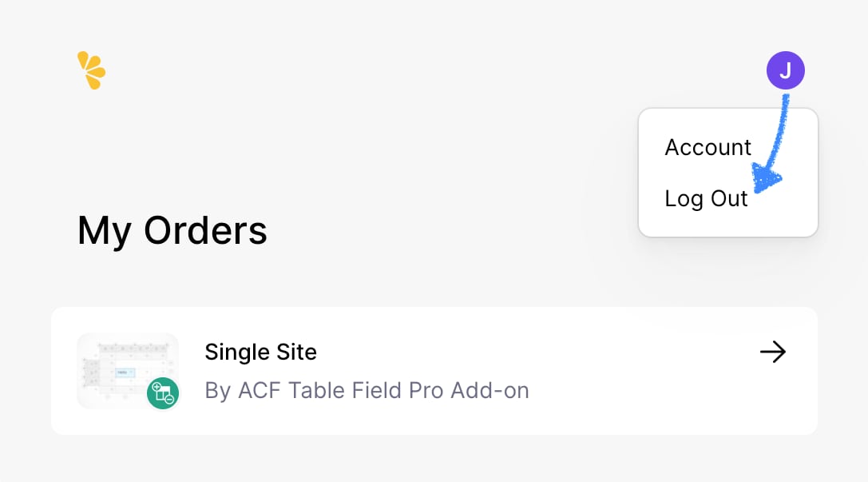Click the word Orders in the page title
The width and height of the screenshot is (868, 482).
[205, 230]
